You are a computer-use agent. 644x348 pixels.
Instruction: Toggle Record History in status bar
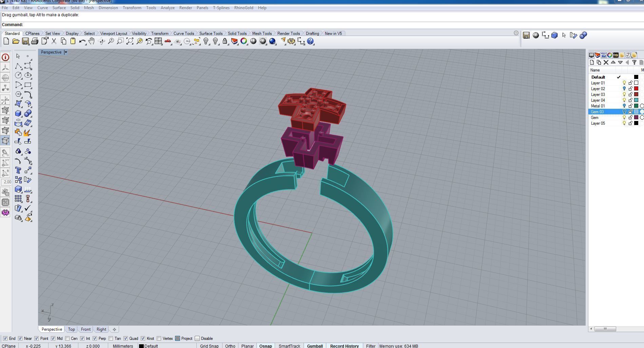(x=344, y=346)
